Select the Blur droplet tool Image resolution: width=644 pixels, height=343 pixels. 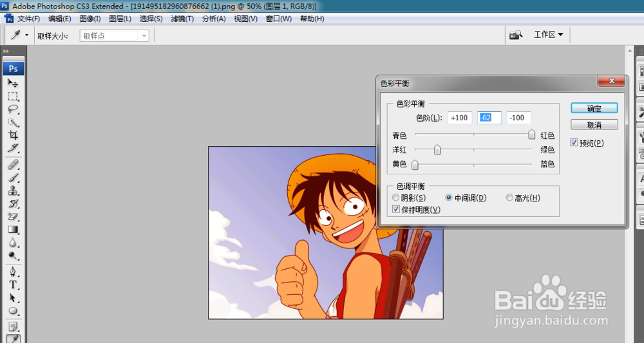(13, 243)
